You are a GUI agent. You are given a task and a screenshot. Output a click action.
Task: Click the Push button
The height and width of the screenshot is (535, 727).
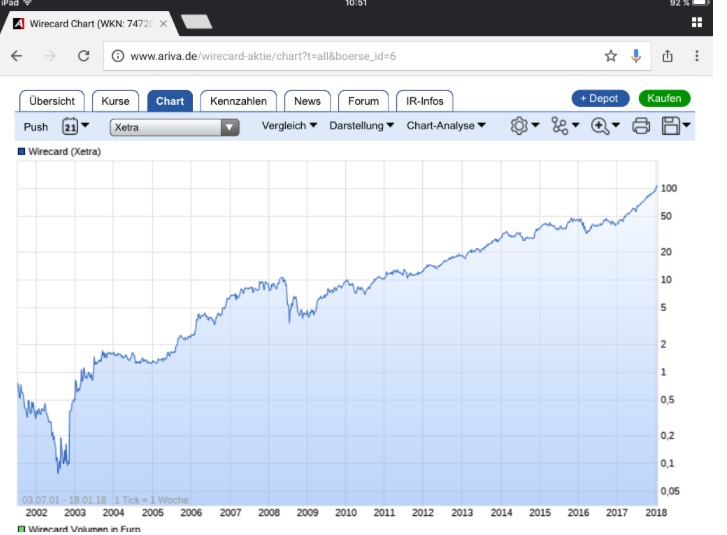36,127
